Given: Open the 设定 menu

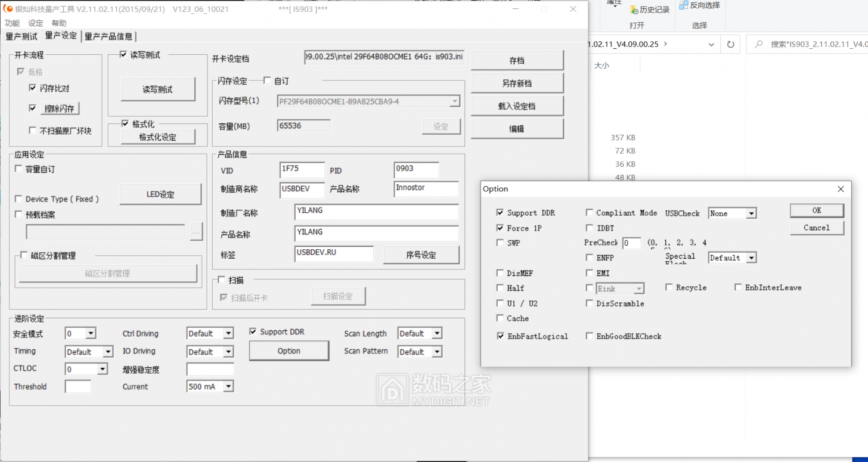Looking at the screenshot, I should point(36,23).
